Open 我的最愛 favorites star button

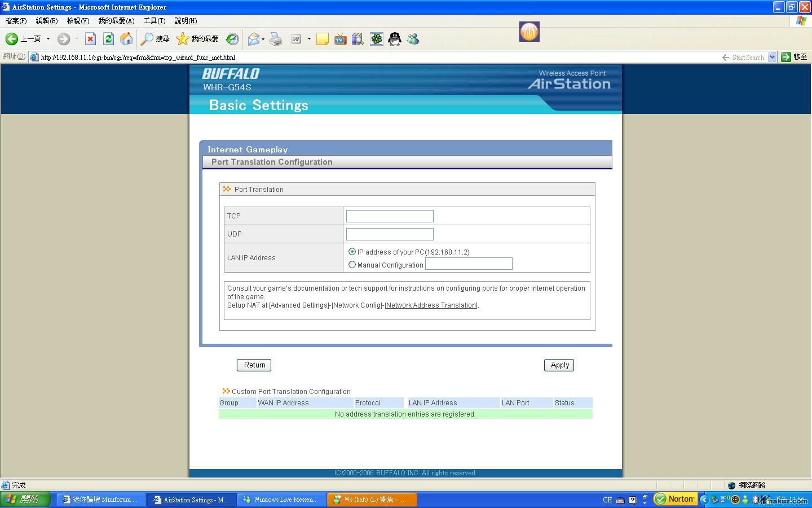197,38
